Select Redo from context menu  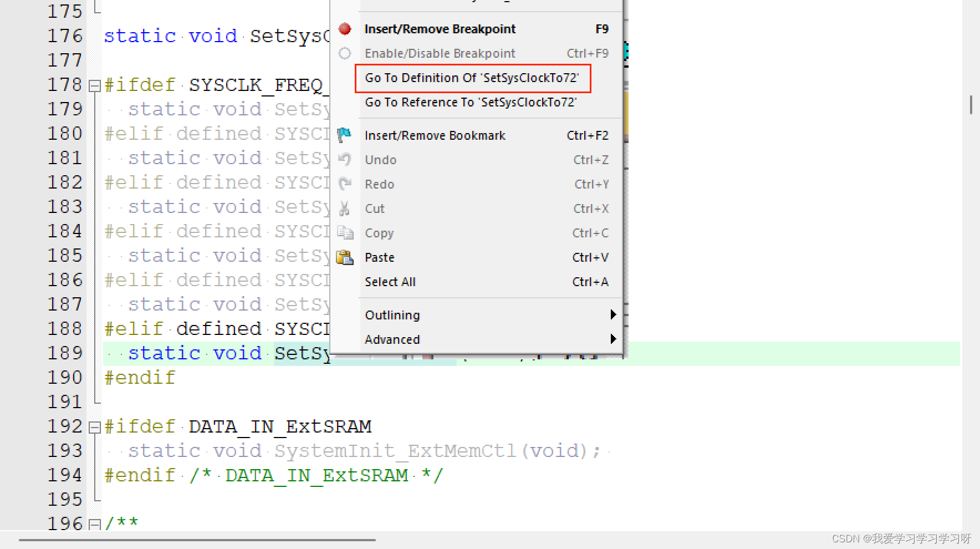tap(477, 184)
